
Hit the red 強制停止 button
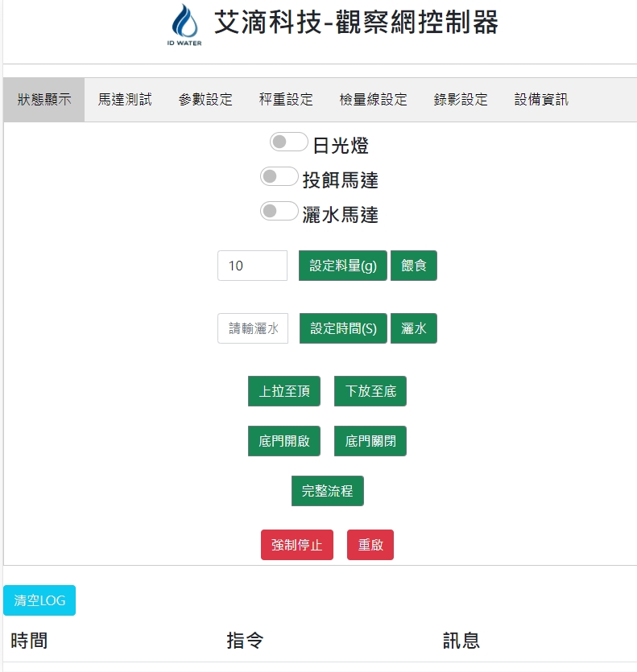click(296, 545)
